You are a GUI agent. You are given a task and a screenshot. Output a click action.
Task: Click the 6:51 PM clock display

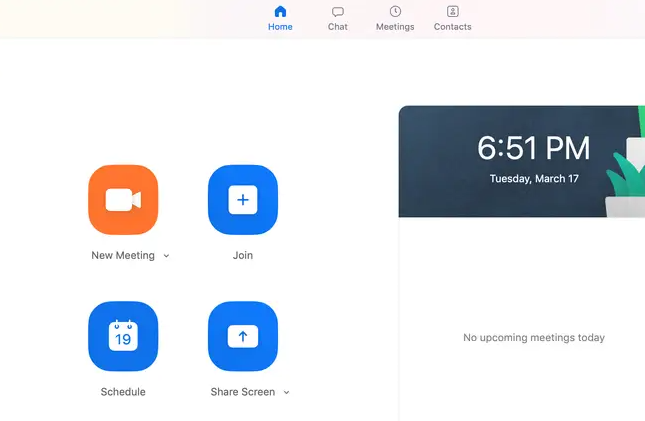[534, 148]
